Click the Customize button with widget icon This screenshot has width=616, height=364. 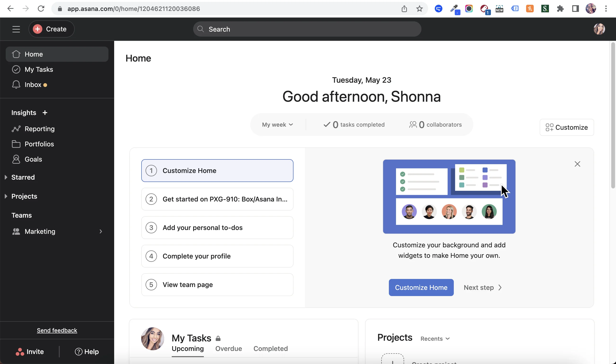click(x=567, y=127)
